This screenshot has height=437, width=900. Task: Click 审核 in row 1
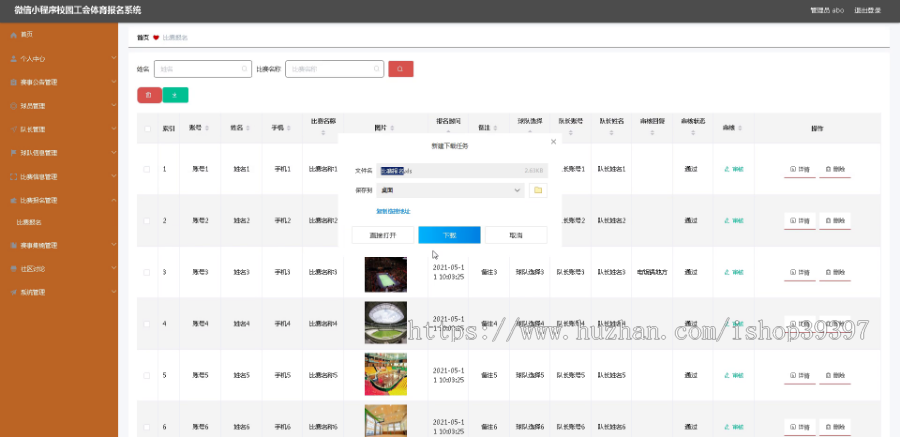coord(734,169)
